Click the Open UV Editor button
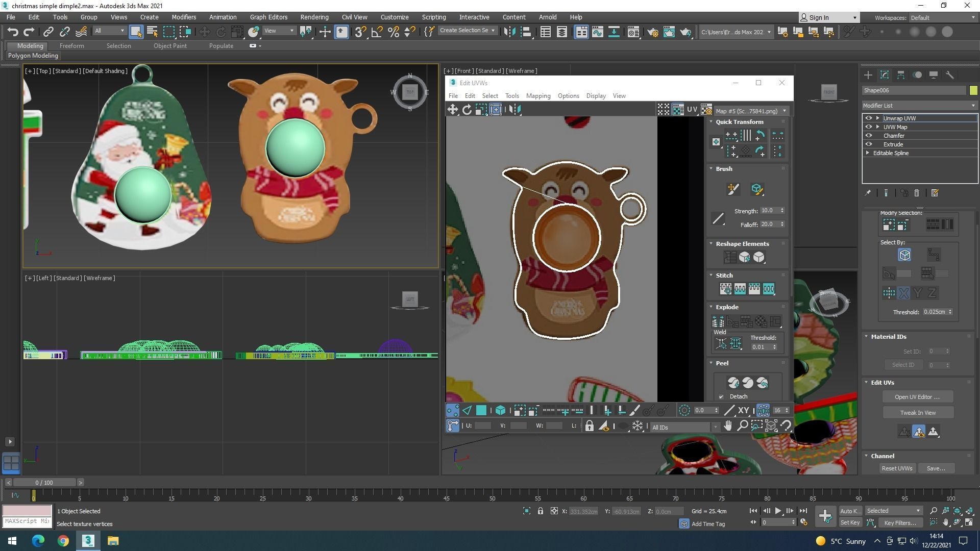The height and width of the screenshot is (551, 980). click(918, 397)
